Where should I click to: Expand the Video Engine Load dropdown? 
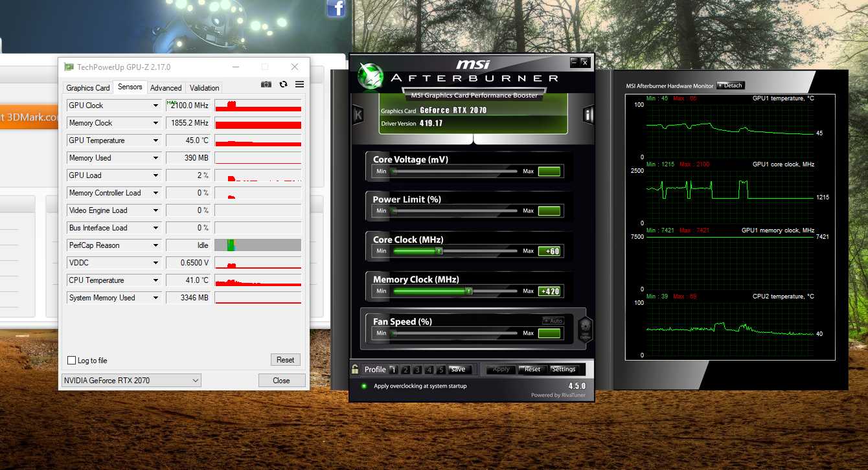click(x=155, y=210)
